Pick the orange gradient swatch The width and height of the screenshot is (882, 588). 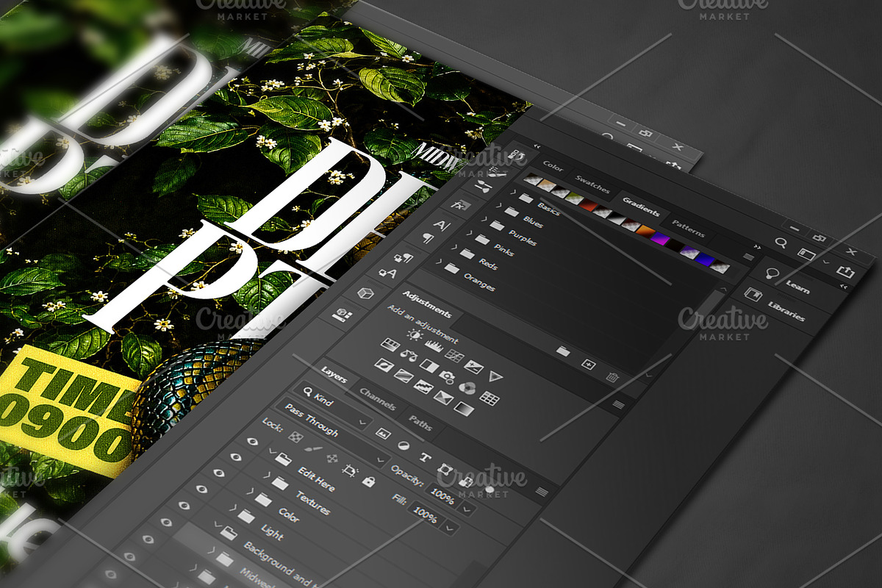[645, 230]
